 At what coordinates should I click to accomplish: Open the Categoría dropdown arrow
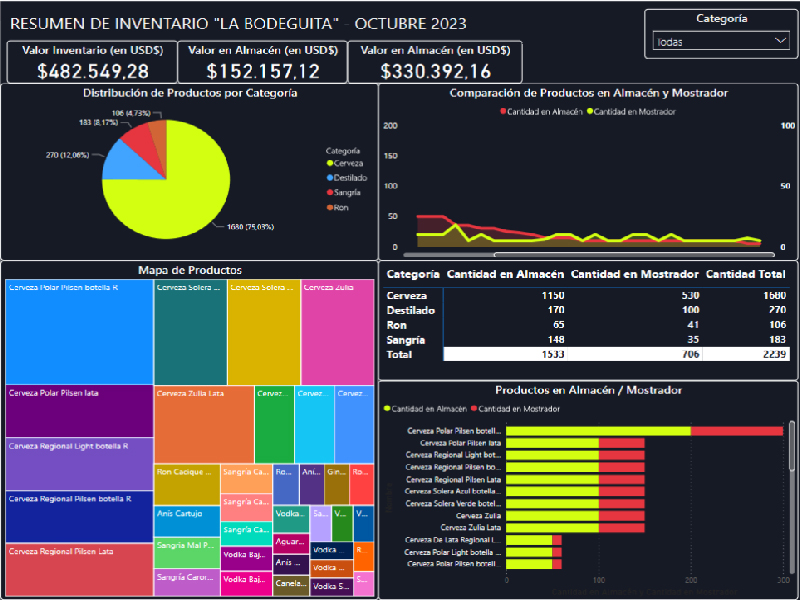pyautogui.click(x=780, y=40)
